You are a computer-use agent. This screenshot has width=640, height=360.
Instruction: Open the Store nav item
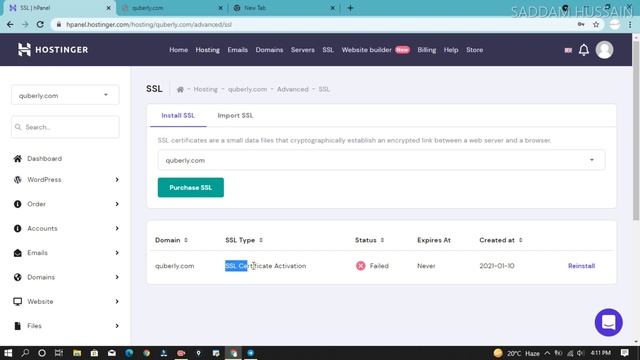tap(474, 50)
